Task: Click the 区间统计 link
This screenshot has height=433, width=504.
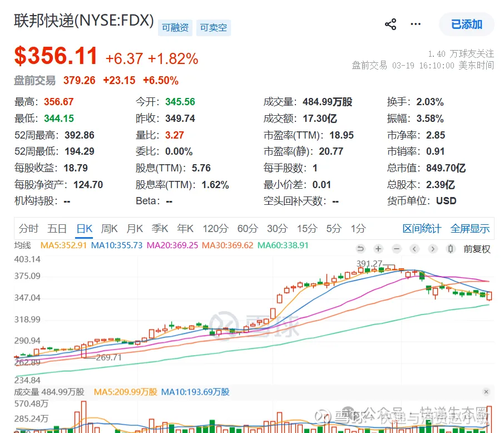Action: pyautogui.click(x=422, y=228)
